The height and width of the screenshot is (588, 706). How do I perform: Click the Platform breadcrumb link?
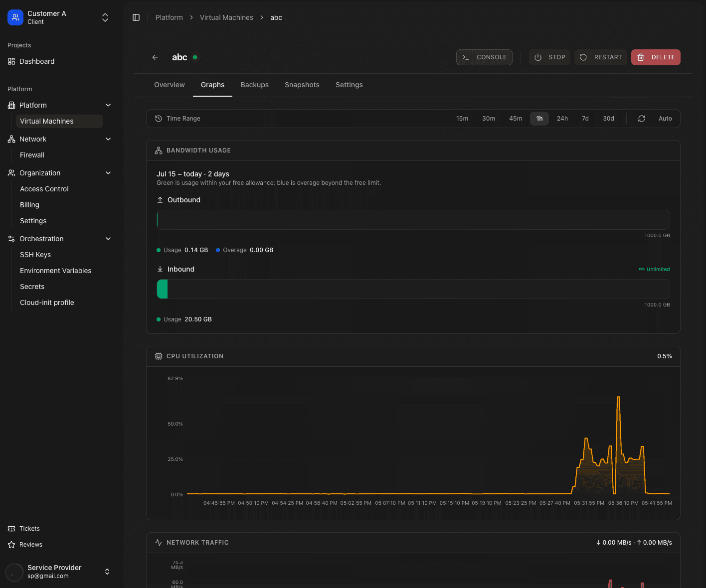(169, 17)
